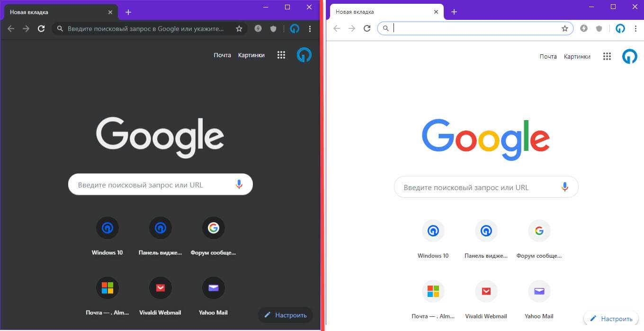The height and width of the screenshot is (331, 644).
Task: Click voice search microphone in dark window
Action: click(x=239, y=184)
